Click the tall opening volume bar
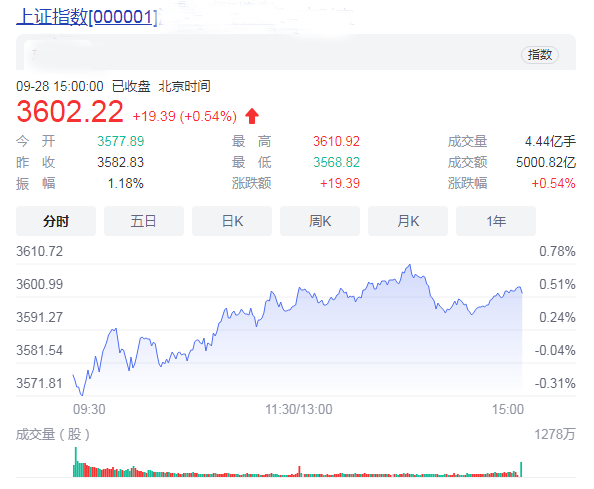Screen dimensions: 594x489 click(x=76, y=462)
